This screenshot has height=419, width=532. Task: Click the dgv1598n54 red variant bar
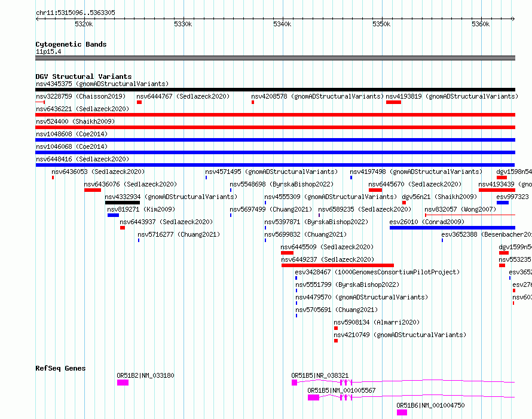[502, 178]
